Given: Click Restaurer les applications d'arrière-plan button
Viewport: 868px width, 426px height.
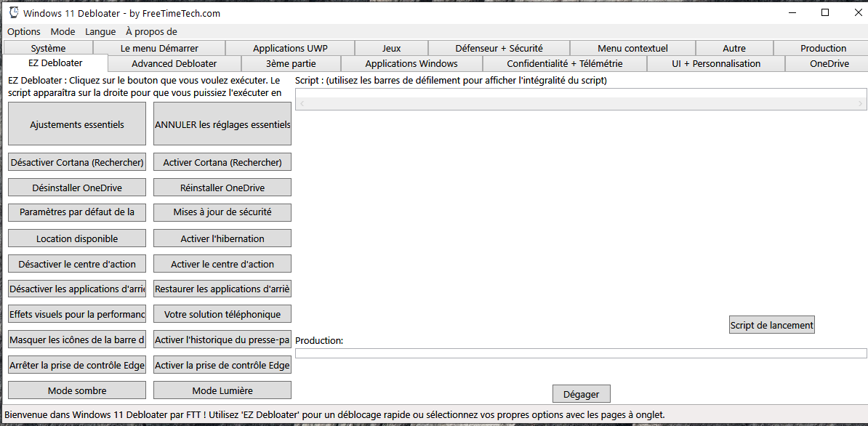Looking at the screenshot, I should (x=222, y=289).
